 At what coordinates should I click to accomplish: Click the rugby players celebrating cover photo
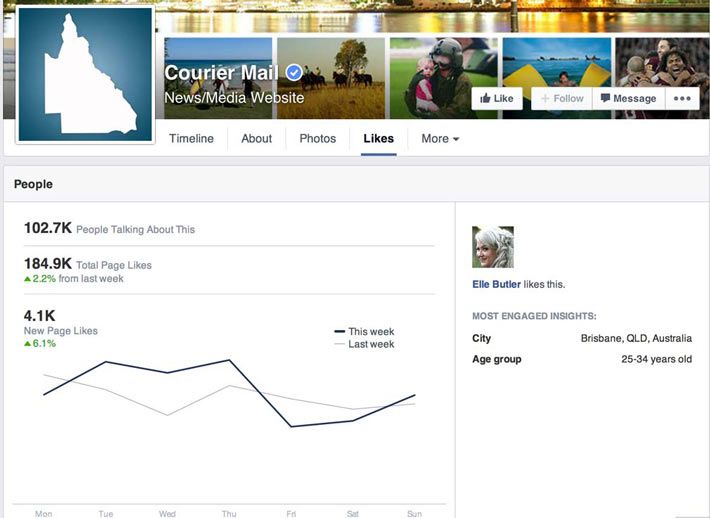(662, 78)
